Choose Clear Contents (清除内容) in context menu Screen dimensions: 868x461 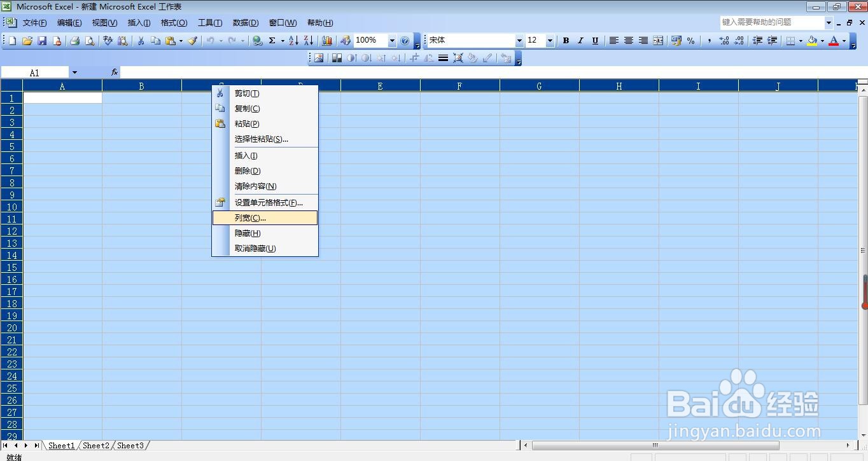coord(265,186)
